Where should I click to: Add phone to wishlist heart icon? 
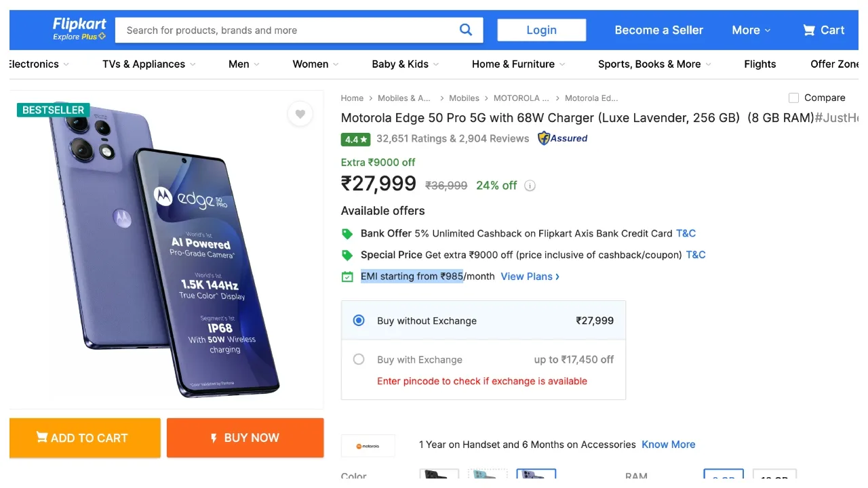point(300,114)
